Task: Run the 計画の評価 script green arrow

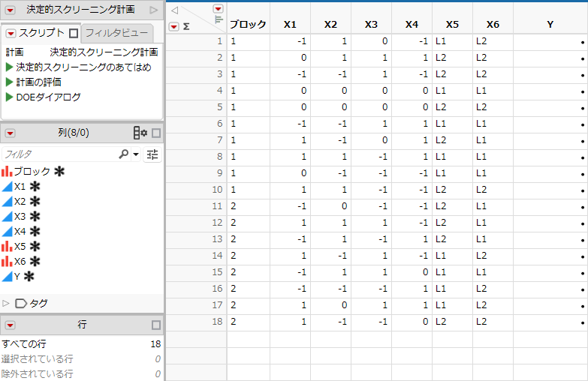Action: [x=9, y=82]
